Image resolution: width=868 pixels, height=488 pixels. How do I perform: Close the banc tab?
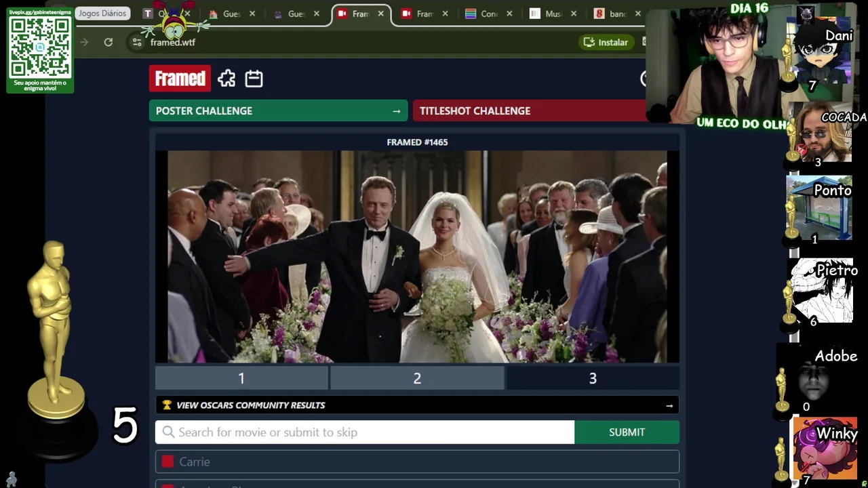[637, 14]
